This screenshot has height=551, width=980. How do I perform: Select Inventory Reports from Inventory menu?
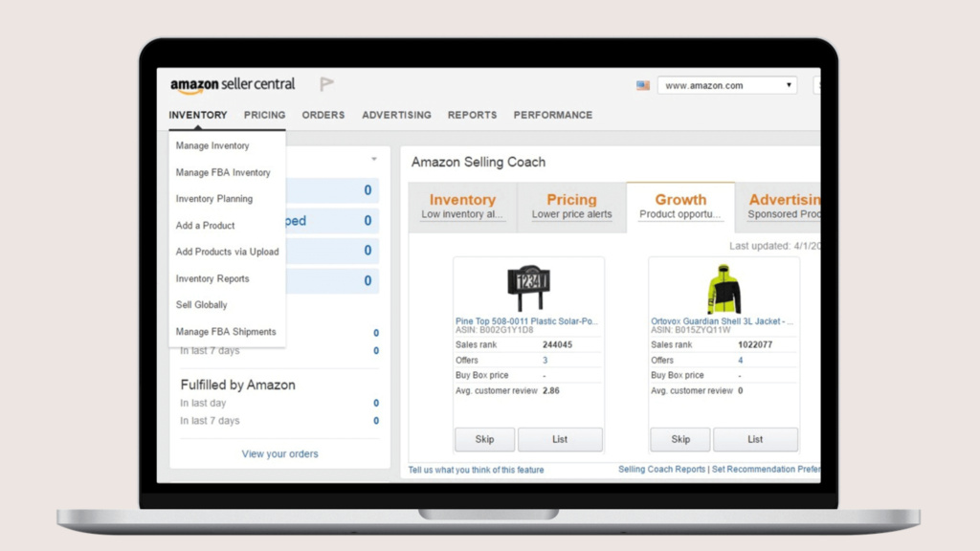click(212, 278)
